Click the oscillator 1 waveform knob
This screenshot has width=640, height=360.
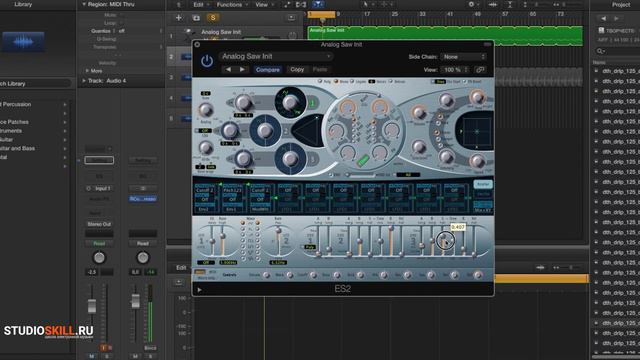pos(290,102)
